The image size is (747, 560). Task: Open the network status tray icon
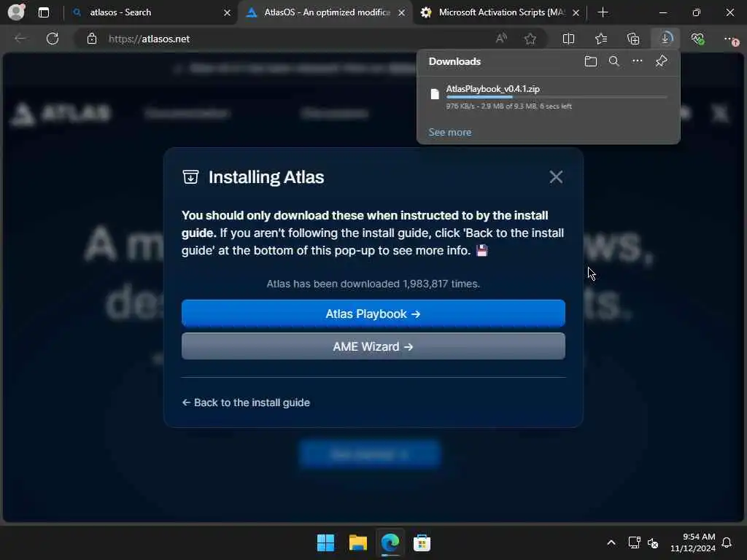634,542
